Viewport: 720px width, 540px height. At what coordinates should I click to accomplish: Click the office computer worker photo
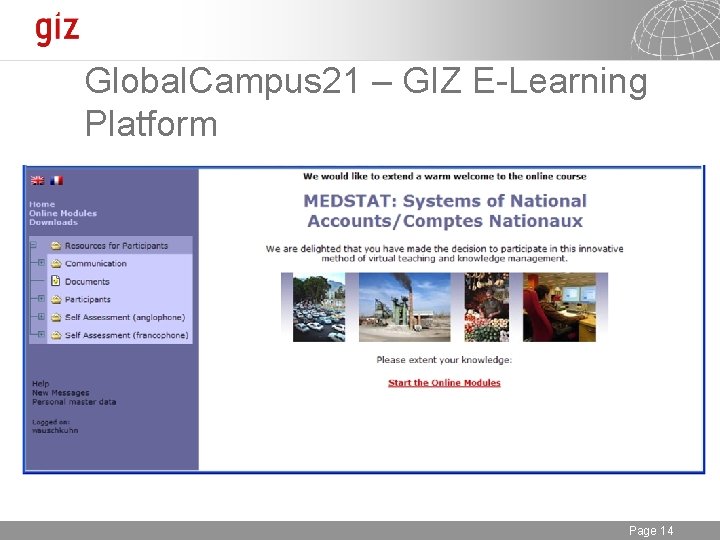click(x=559, y=307)
